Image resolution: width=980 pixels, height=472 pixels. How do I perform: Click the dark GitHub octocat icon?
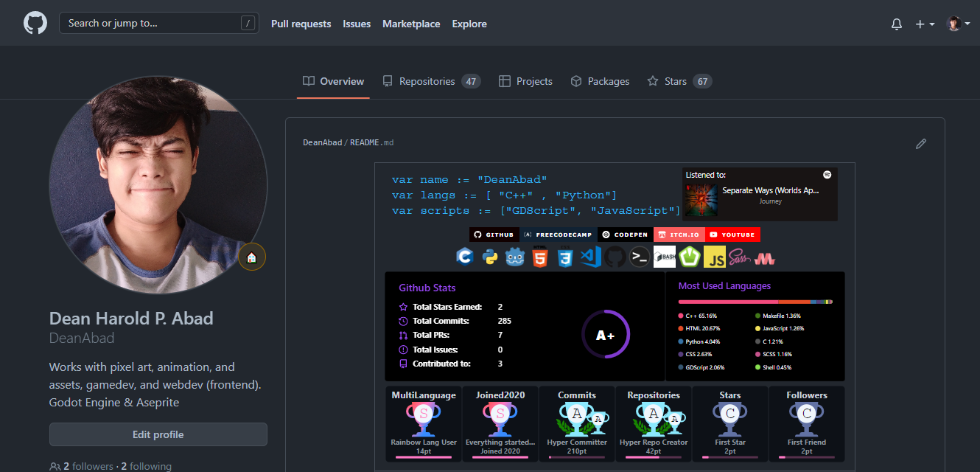click(x=615, y=257)
